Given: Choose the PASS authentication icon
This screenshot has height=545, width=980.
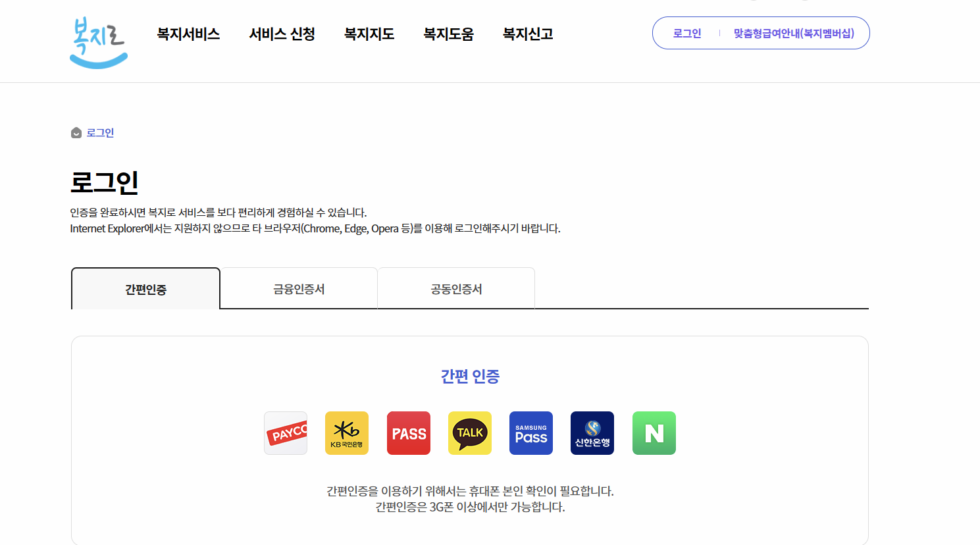Looking at the screenshot, I should coord(408,432).
